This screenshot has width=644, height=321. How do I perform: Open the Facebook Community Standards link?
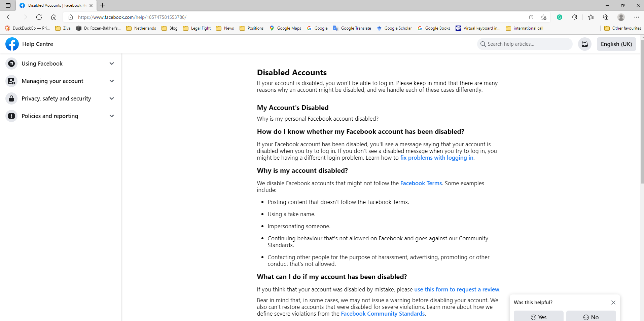[383, 314]
